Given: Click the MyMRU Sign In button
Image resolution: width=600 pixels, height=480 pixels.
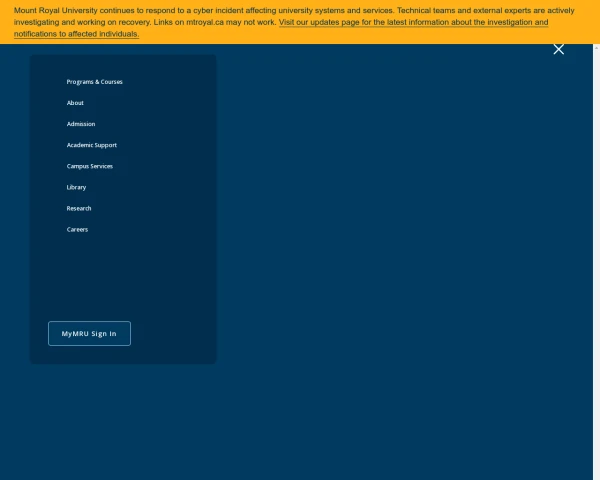Looking at the screenshot, I should [x=89, y=333].
